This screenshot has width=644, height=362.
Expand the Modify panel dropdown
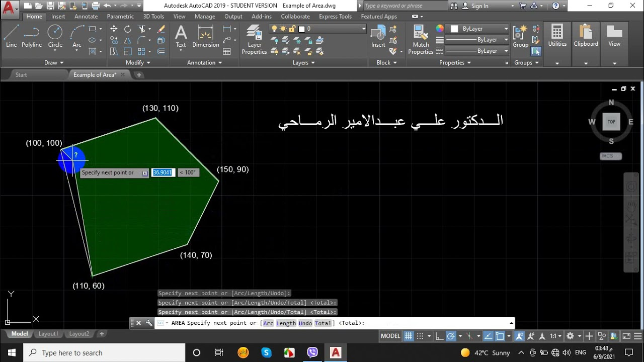pyautogui.click(x=138, y=63)
